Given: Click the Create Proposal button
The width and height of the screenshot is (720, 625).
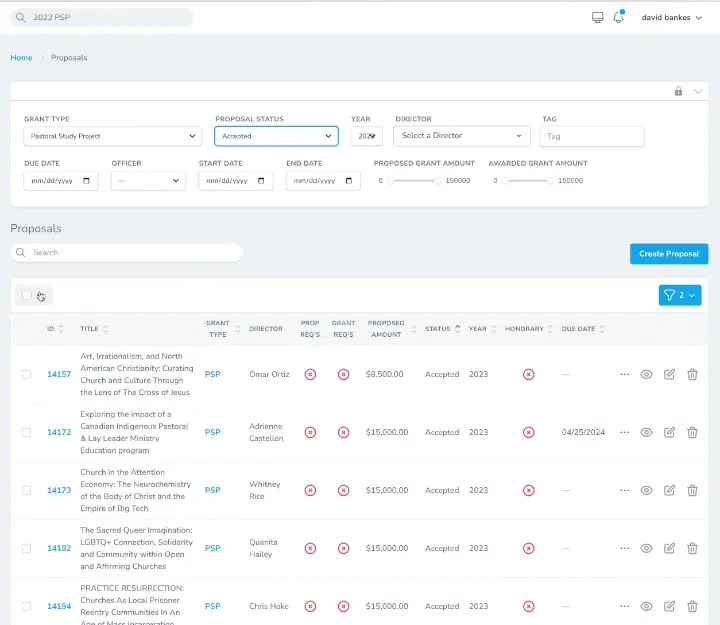Looking at the screenshot, I should (669, 254).
